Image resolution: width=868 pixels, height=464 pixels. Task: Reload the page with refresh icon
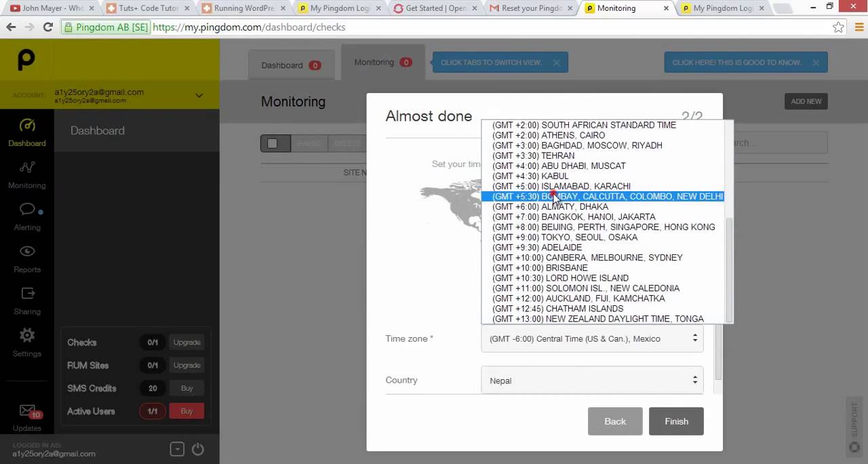pos(47,27)
